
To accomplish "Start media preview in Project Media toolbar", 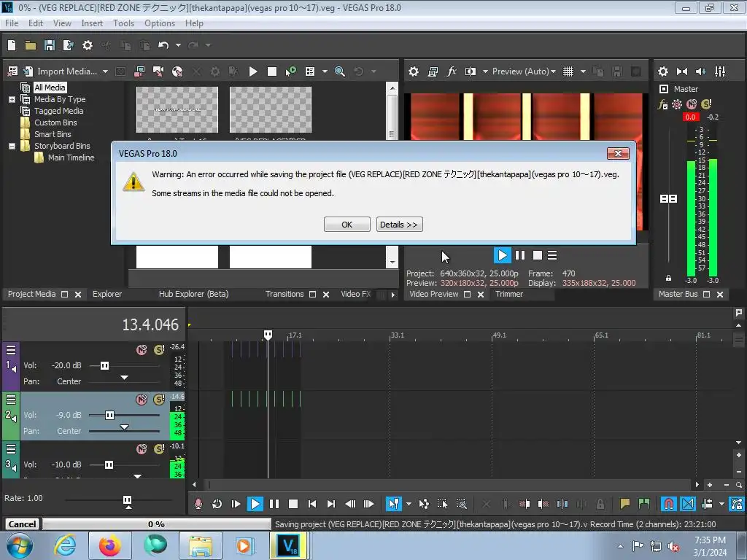I will pyautogui.click(x=253, y=71).
